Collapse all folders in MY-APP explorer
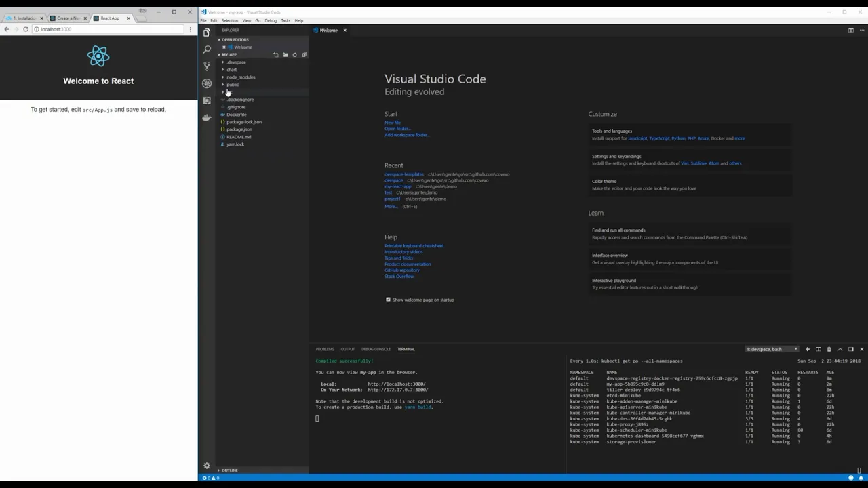This screenshot has width=868, height=488. [304, 55]
